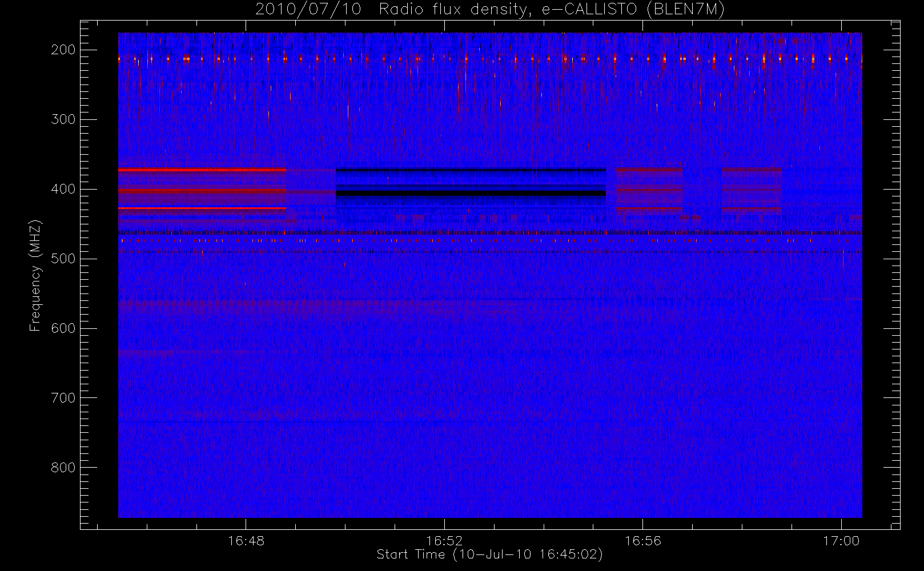
Task: Select the 300 frequency tick label
Action: pyautogui.click(x=63, y=119)
